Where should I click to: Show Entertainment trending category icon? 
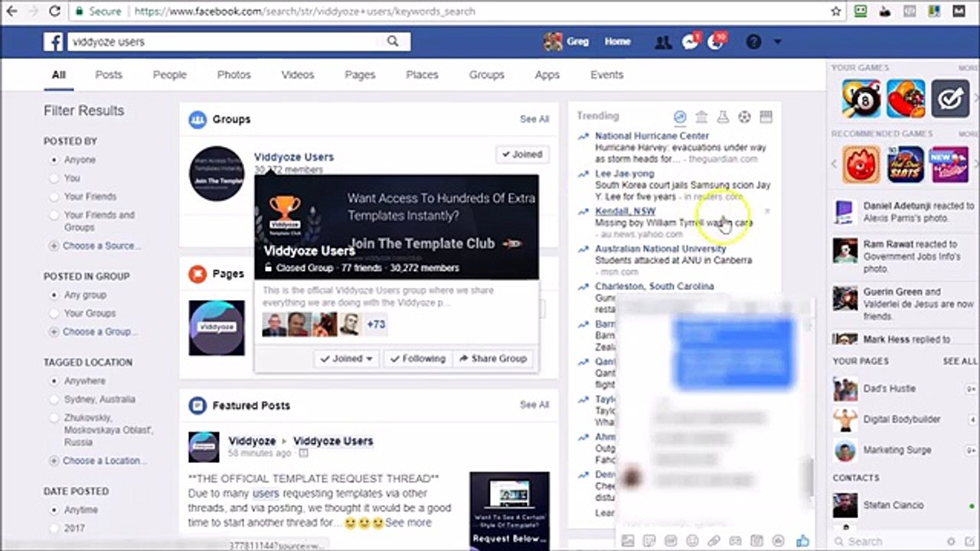point(766,116)
